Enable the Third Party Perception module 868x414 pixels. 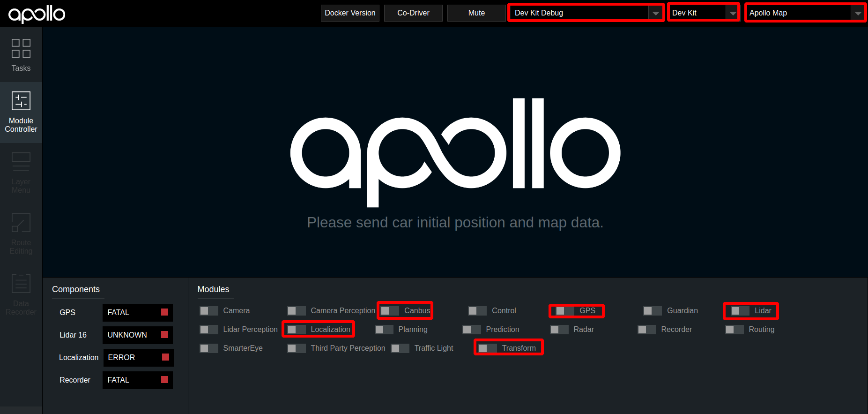click(297, 348)
